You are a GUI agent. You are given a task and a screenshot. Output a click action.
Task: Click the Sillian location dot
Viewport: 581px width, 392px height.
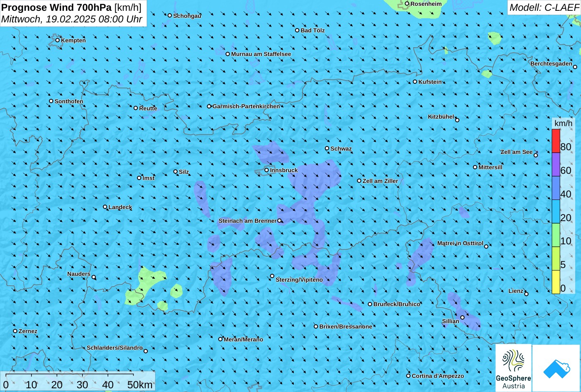pyautogui.click(x=462, y=318)
